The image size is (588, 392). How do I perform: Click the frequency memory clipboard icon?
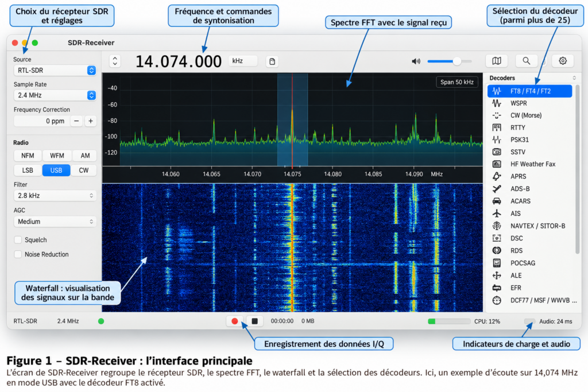(x=272, y=61)
